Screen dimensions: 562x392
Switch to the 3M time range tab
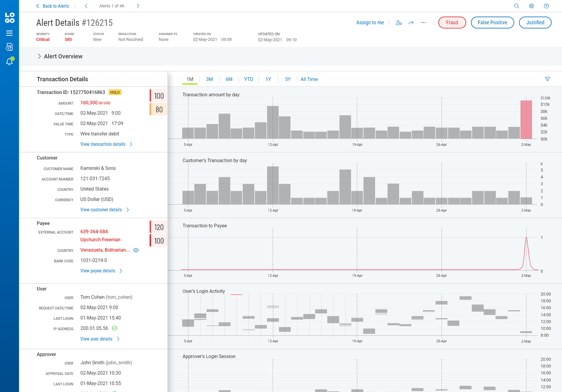tap(209, 79)
